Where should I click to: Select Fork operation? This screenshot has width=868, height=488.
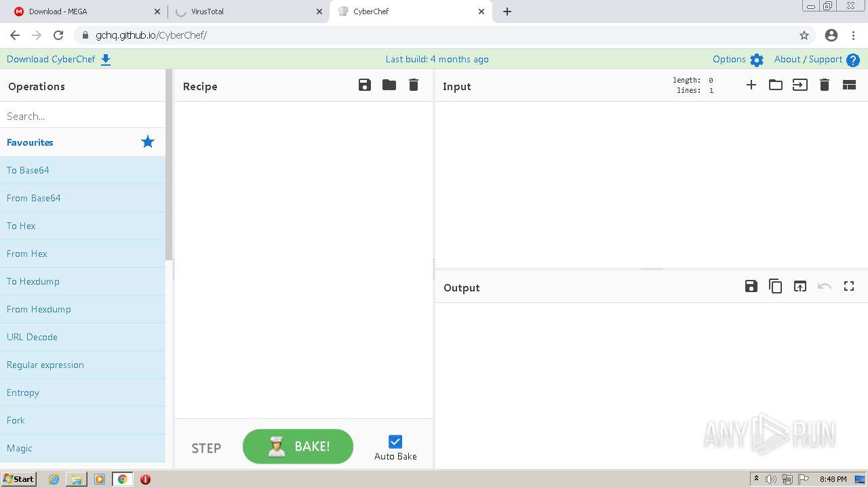[83, 420]
